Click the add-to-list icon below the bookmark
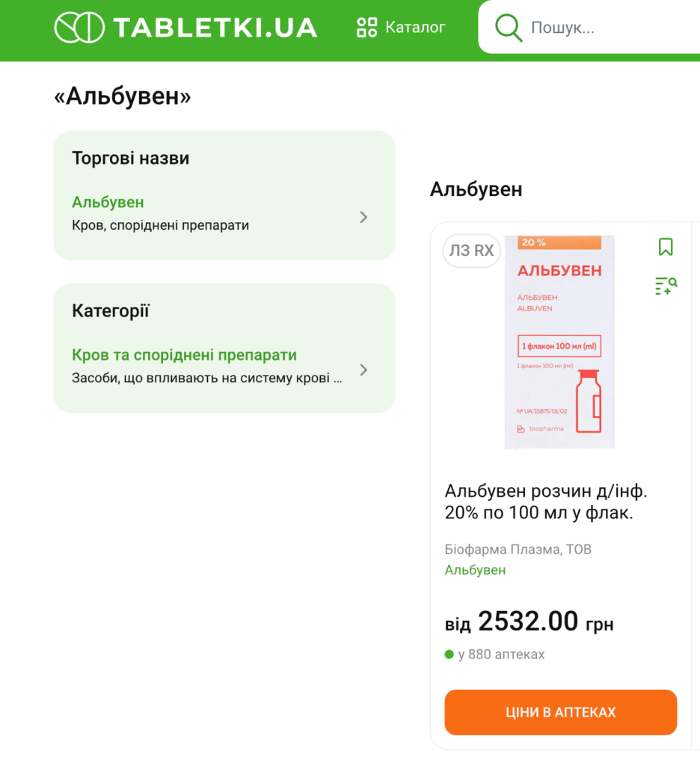Viewport: 700px width, 766px height. 666,285
